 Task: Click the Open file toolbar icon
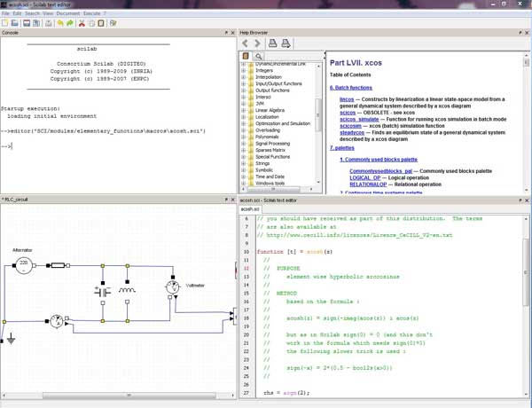(14, 23)
